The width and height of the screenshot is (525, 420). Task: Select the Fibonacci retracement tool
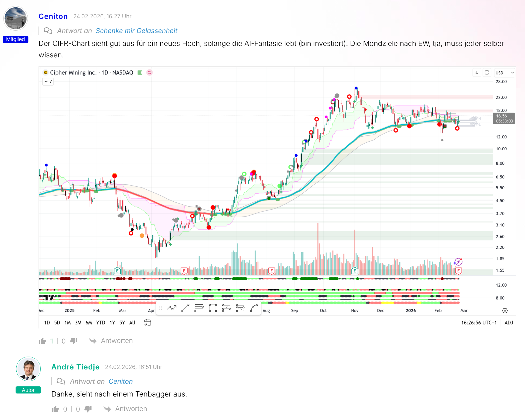click(199, 308)
